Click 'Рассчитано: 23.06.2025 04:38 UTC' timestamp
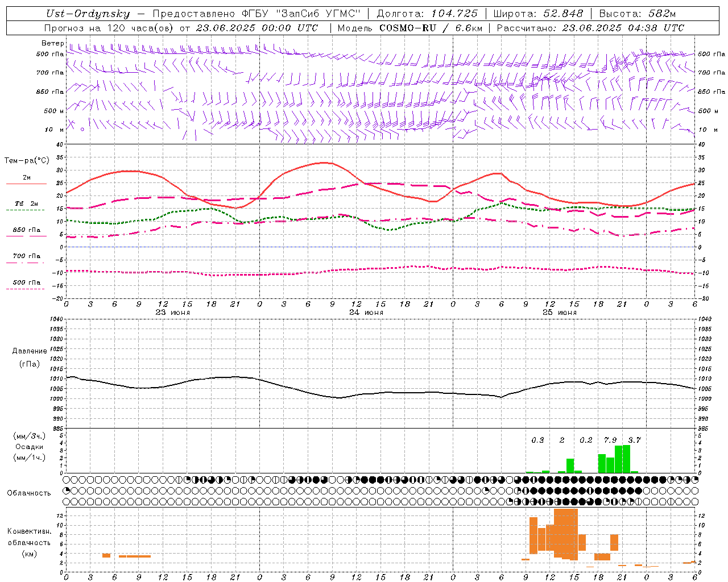Screen dimensions: 728x582 [x=590, y=28]
